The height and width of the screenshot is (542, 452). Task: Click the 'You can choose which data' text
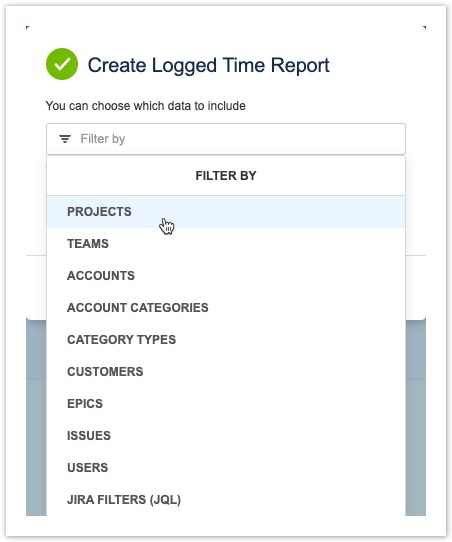(x=145, y=105)
